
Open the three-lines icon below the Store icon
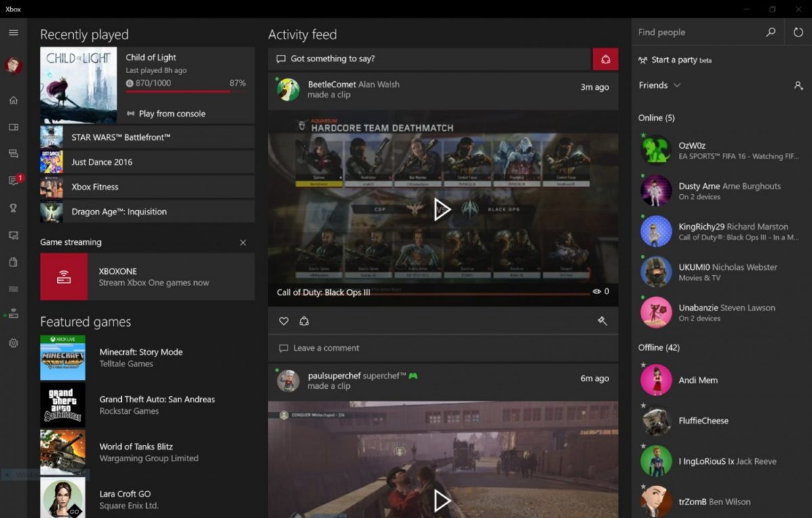pos(14,289)
